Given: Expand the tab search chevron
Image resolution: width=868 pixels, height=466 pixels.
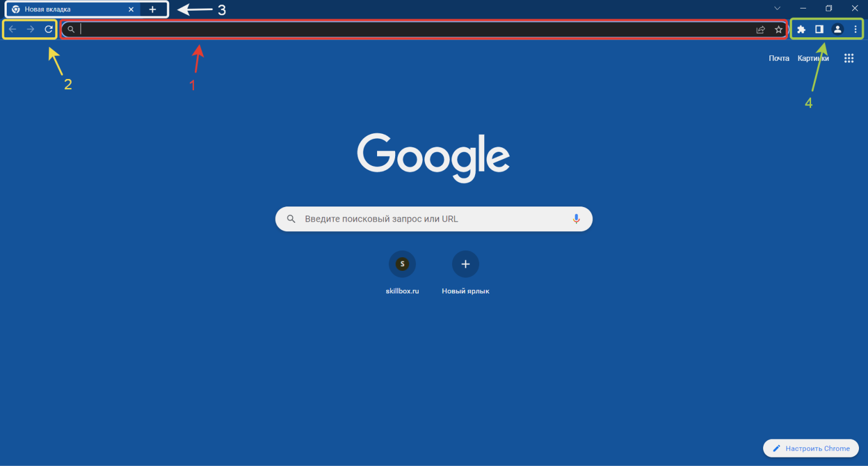Looking at the screenshot, I should [x=777, y=8].
